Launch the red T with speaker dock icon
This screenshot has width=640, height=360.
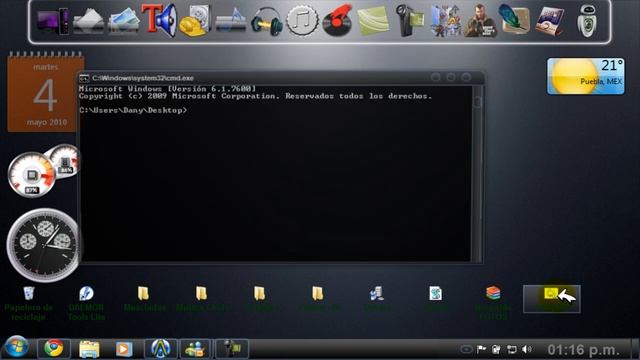point(159,20)
